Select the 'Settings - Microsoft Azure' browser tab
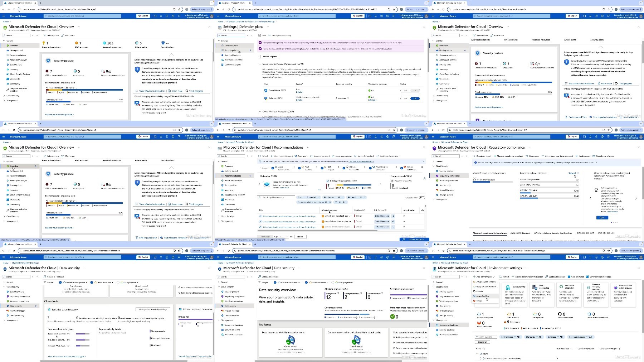 pyautogui.click(x=235, y=3)
